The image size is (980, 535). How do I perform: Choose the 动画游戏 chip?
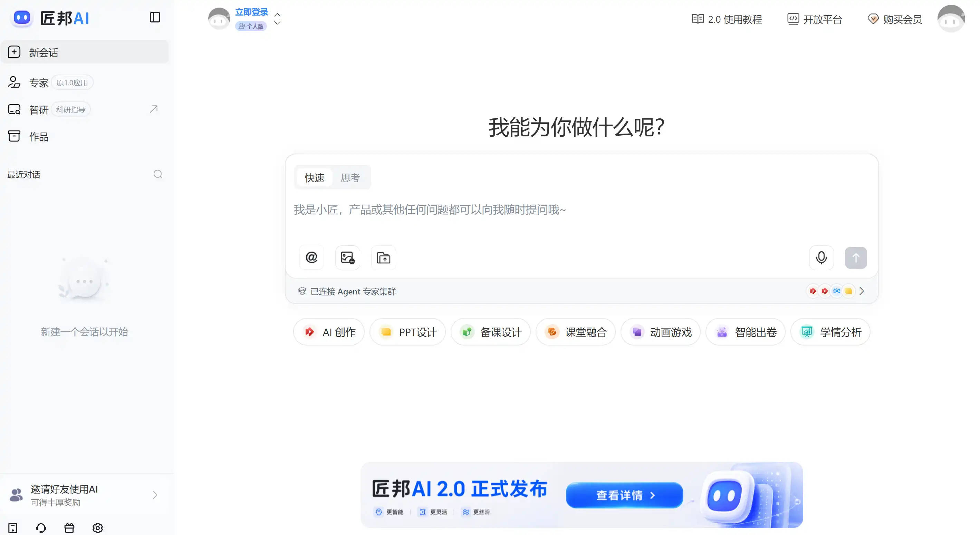click(661, 332)
